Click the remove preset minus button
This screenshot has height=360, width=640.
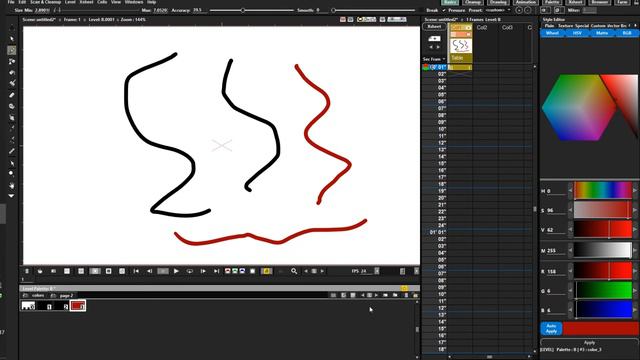527,10
